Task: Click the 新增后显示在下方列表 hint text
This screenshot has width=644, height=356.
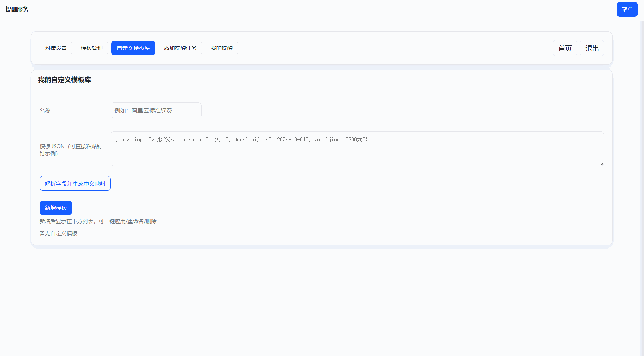Action: (x=98, y=221)
